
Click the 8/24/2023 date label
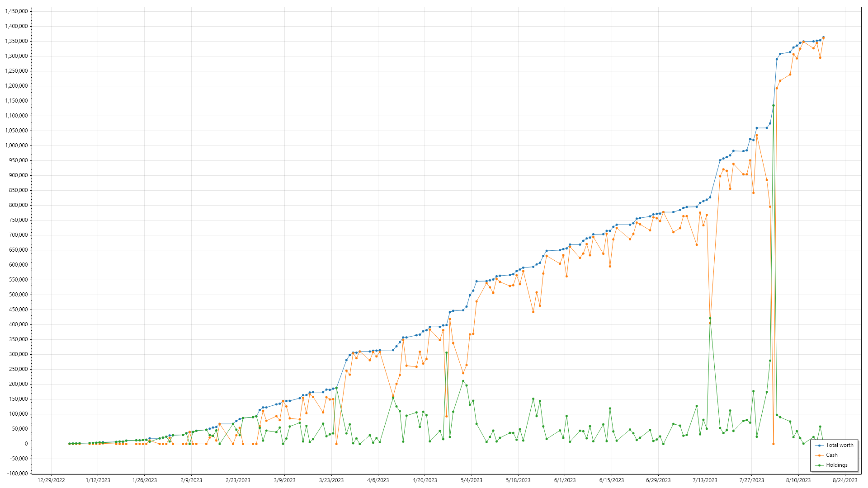[x=845, y=480]
